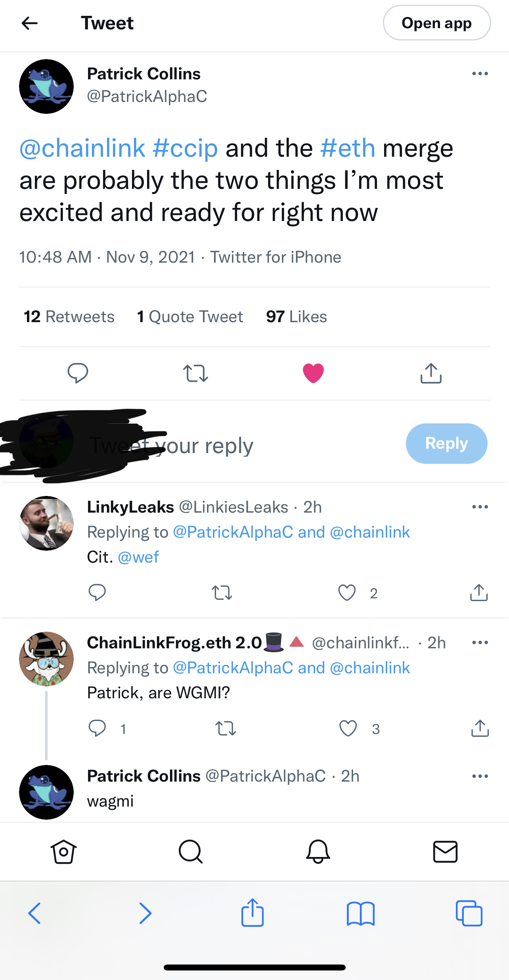Open options menu on LinkyLeaks reply
Image resolution: width=509 pixels, height=980 pixels.
pos(480,507)
